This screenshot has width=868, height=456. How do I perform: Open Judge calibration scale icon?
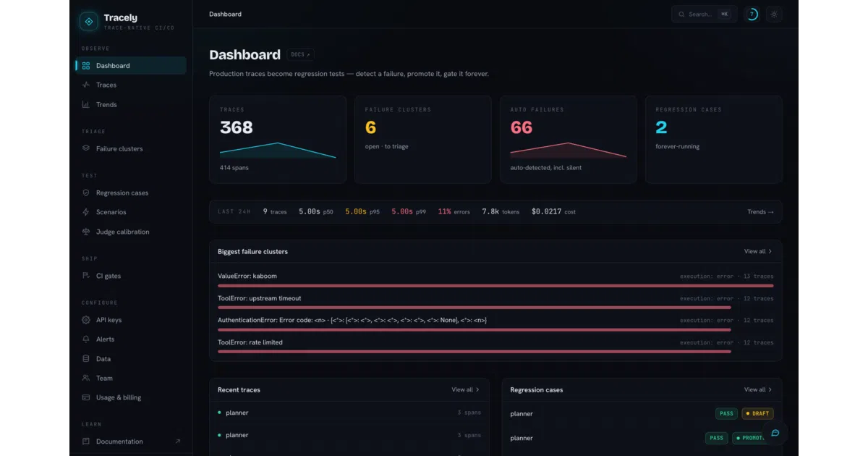[86, 232]
